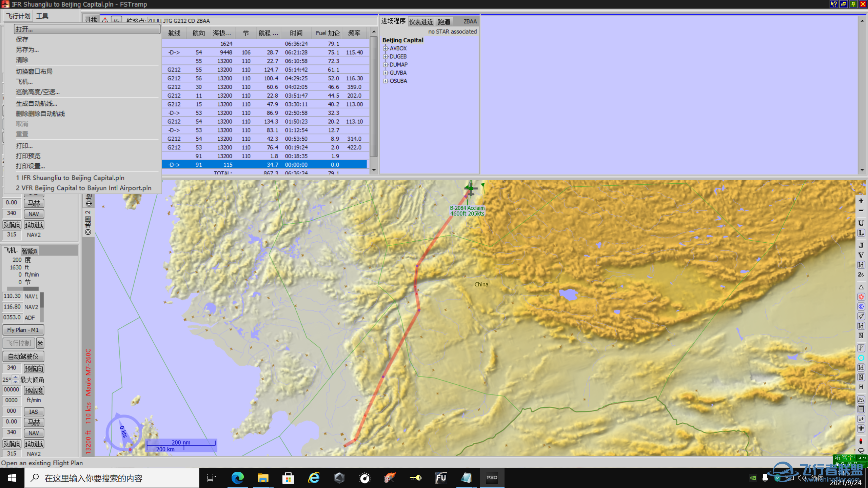This screenshot has height=488, width=868.
Task: Expand the DUGEB tree node
Action: (385, 57)
